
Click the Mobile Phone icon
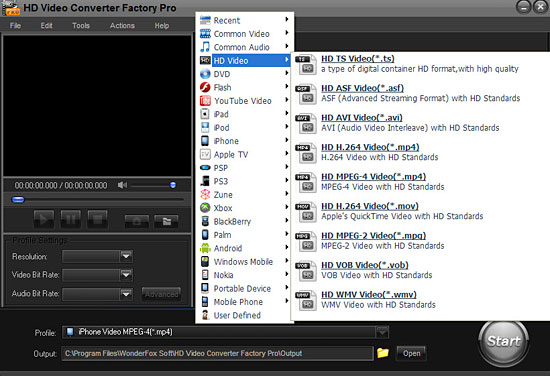tap(205, 302)
